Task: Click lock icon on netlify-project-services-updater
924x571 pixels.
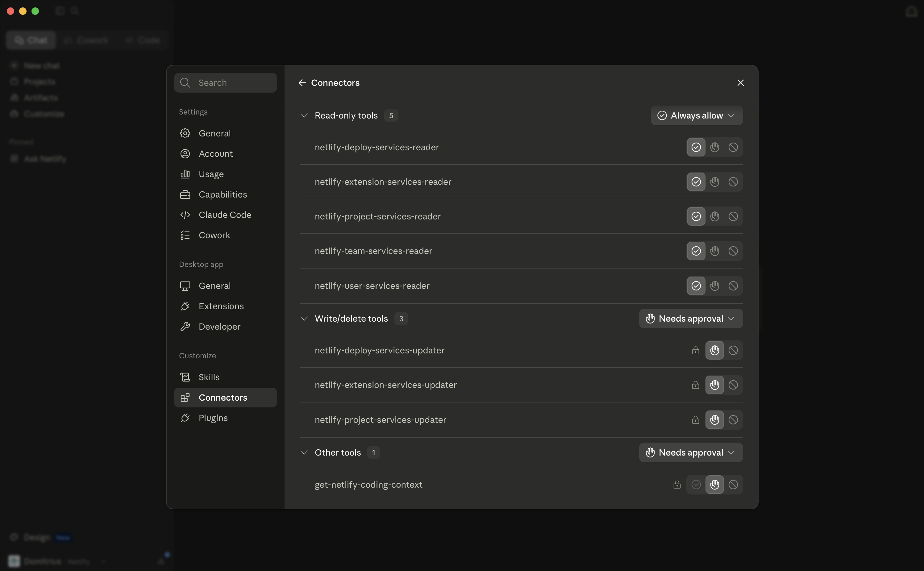Action: tap(695, 419)
